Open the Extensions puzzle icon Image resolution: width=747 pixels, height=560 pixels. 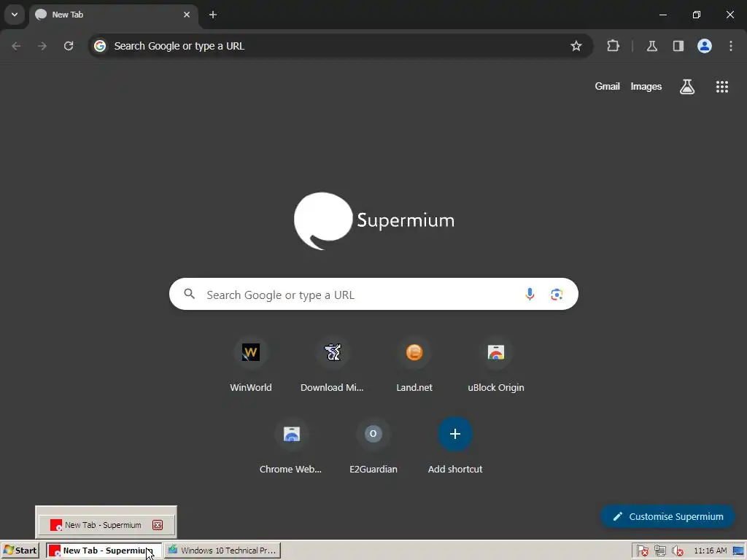pyautogui.click(x=613, y=46)
